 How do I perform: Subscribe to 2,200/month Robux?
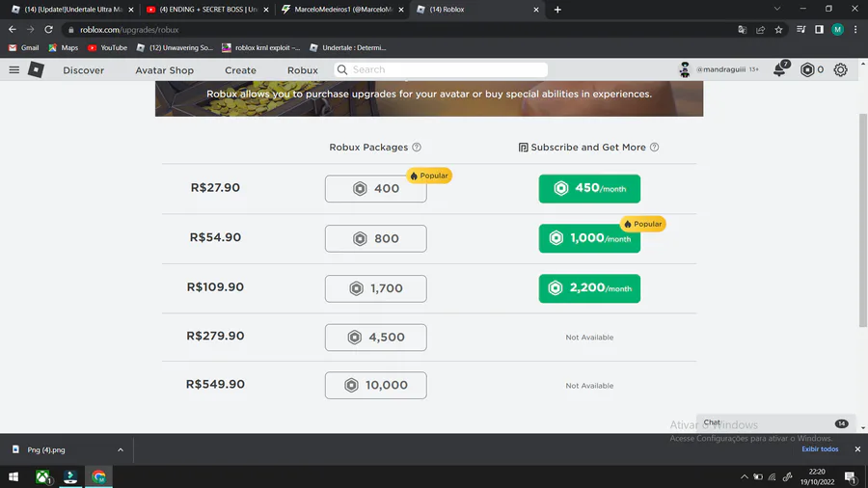[x=589, y=288]
